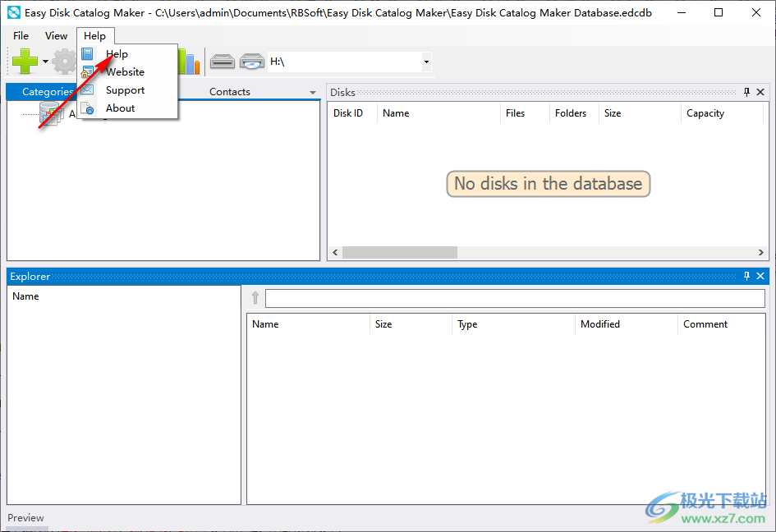Sort file list by Type column
The width and height of the screenshot is (776, 532).
[513, 324]
